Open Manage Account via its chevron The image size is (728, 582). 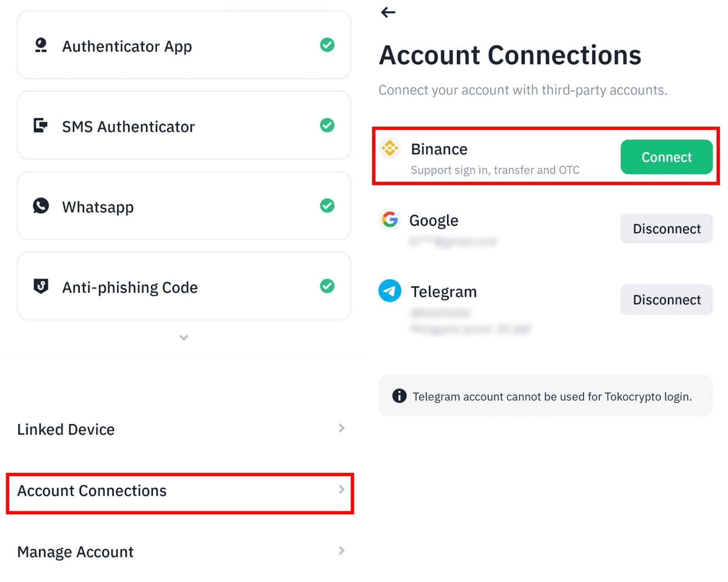(x=341, y=551)
